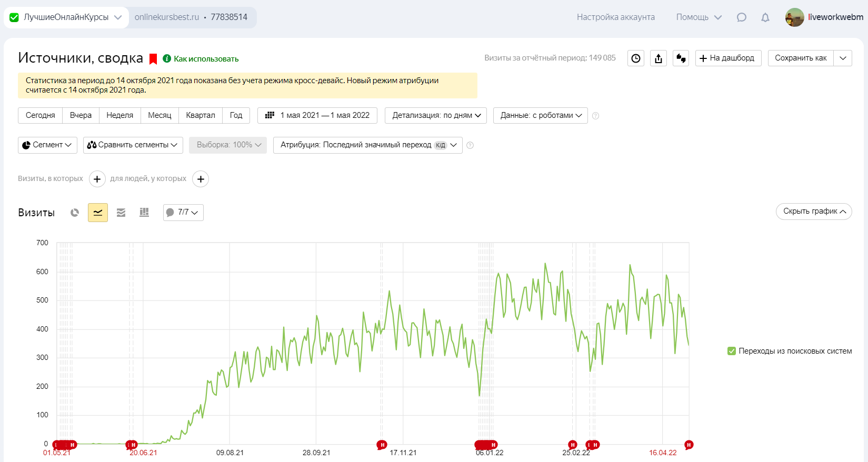The height and width of the screenshot is (462, 868).
Task: Expand the Детализация: по дням dropdown
Action: click(x=436, y=115)
